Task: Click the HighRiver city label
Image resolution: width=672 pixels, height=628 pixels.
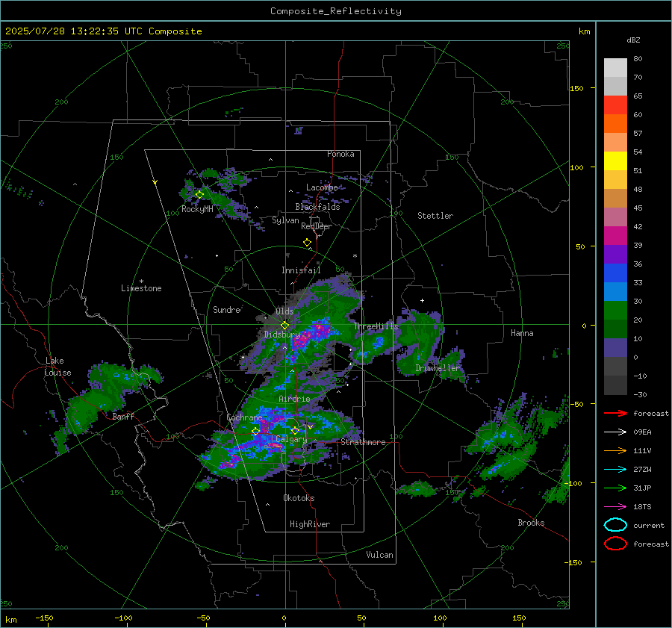Action: click(x=310, y=524)
